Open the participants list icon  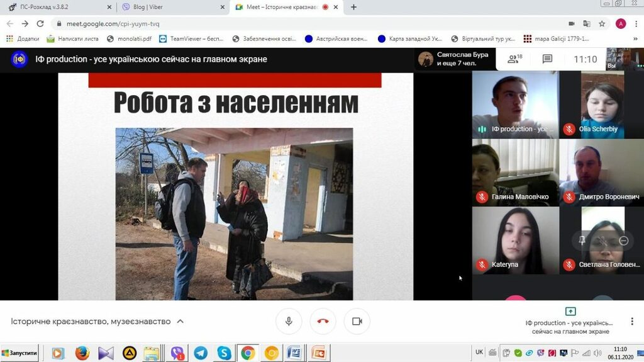click(x=515, y=59)
